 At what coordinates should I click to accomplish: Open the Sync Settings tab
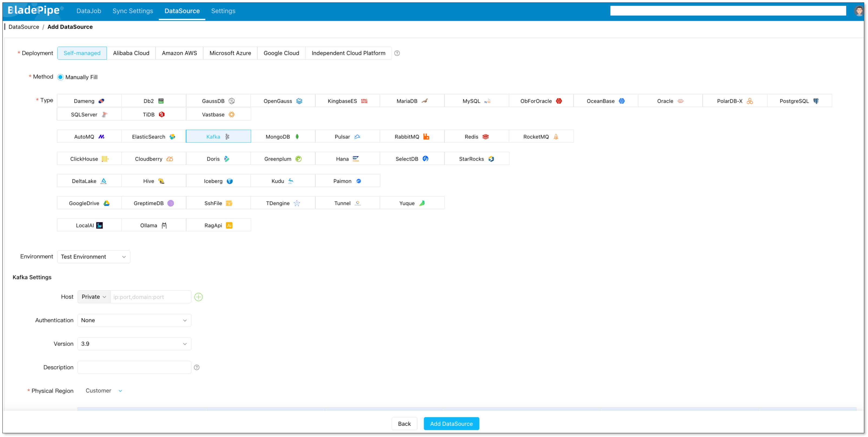pyautogui.click(x=133, y=11)
